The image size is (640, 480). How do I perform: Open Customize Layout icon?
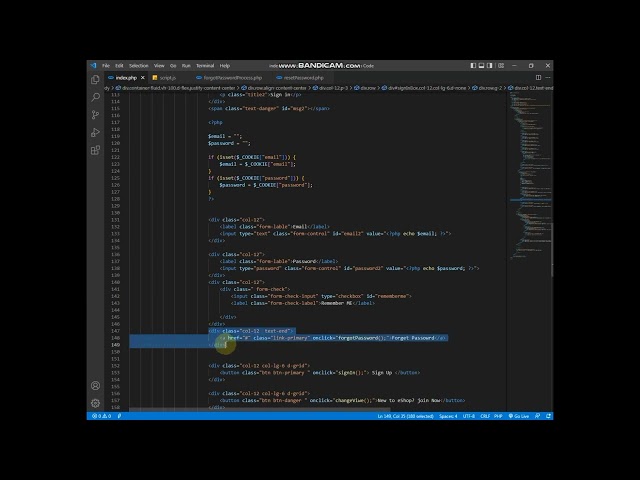coord(501,65)
